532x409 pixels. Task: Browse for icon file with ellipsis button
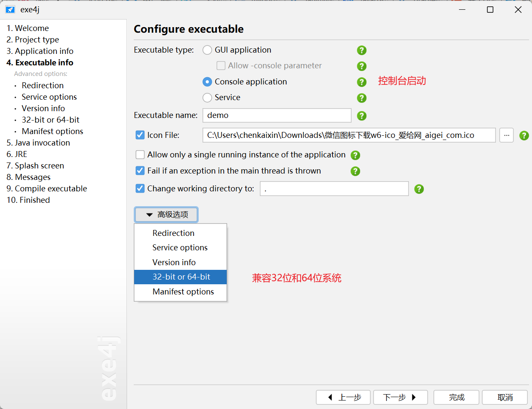click(x=507, y=135)
